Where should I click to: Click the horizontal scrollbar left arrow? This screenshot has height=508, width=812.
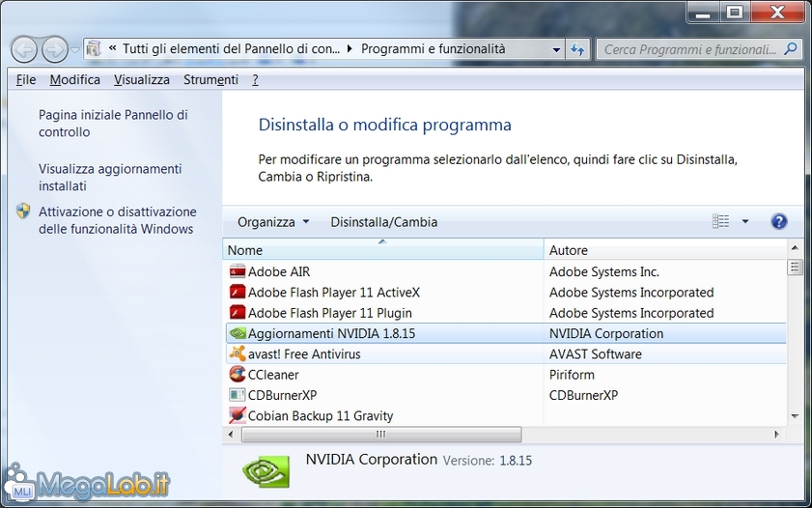click(x=231, y=435)
